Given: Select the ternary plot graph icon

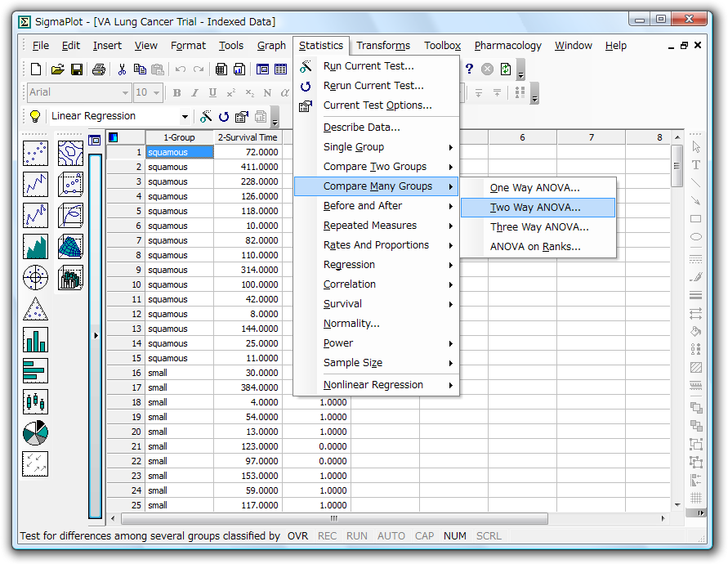Looking at the screenshot, I should coord(35,308).
